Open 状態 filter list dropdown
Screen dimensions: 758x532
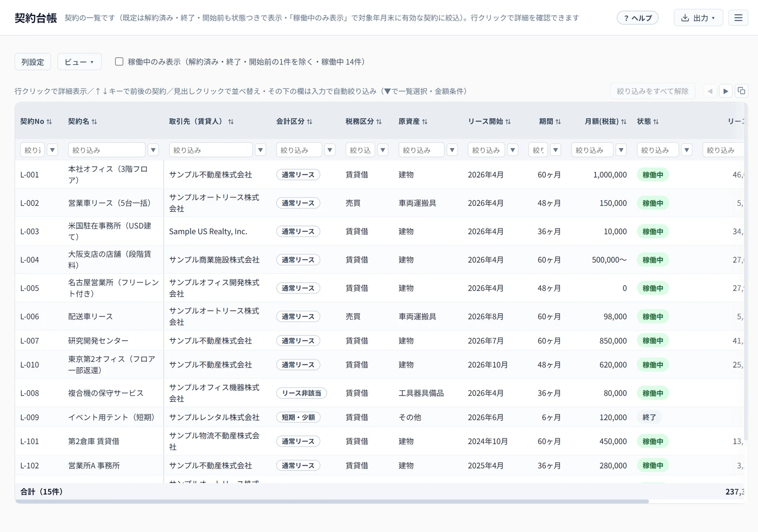[x=686, y=150]
